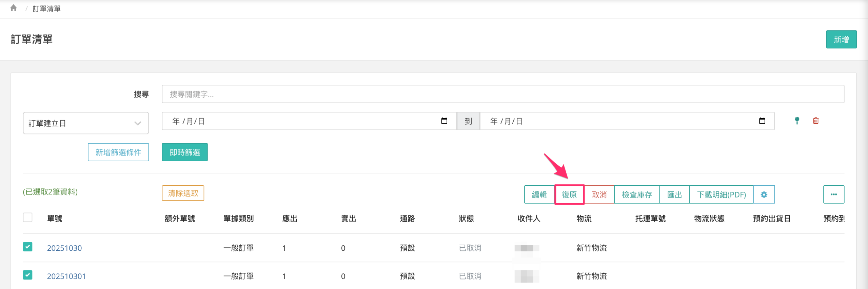Open order link 20251030
This screenshot has width=868, height=289.
[x=64, y=248]
